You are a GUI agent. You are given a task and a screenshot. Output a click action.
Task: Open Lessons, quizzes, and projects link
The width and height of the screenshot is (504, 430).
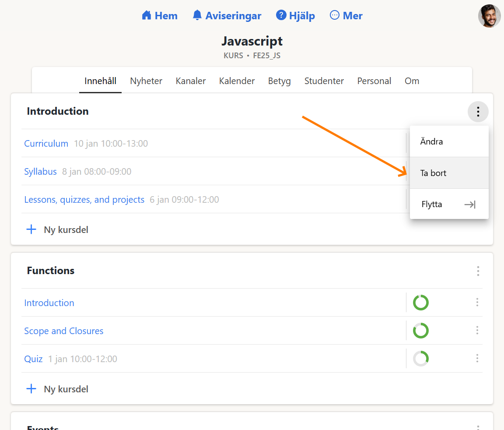pos(84,200)
